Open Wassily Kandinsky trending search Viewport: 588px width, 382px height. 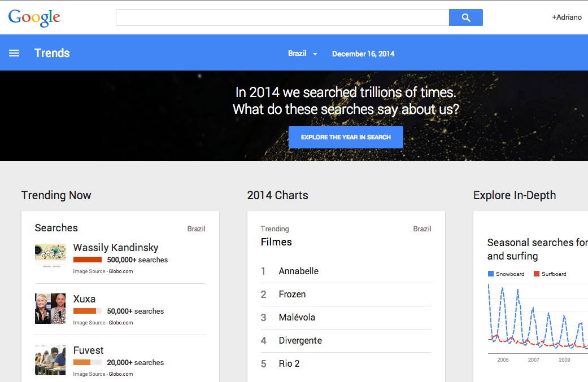point(115,248)
